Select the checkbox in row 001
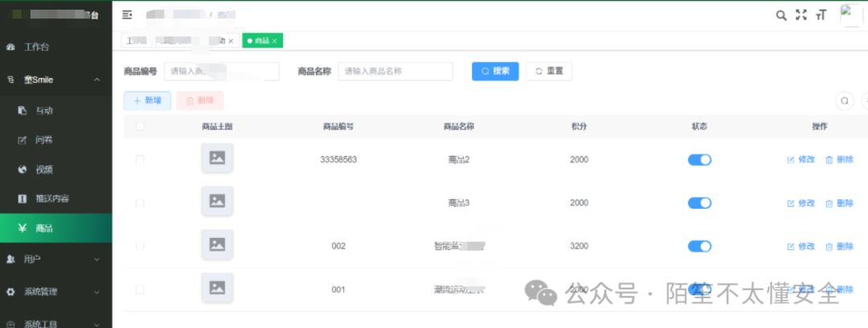The width and height of the screenshot is (868, 328). tap(140, 289)
